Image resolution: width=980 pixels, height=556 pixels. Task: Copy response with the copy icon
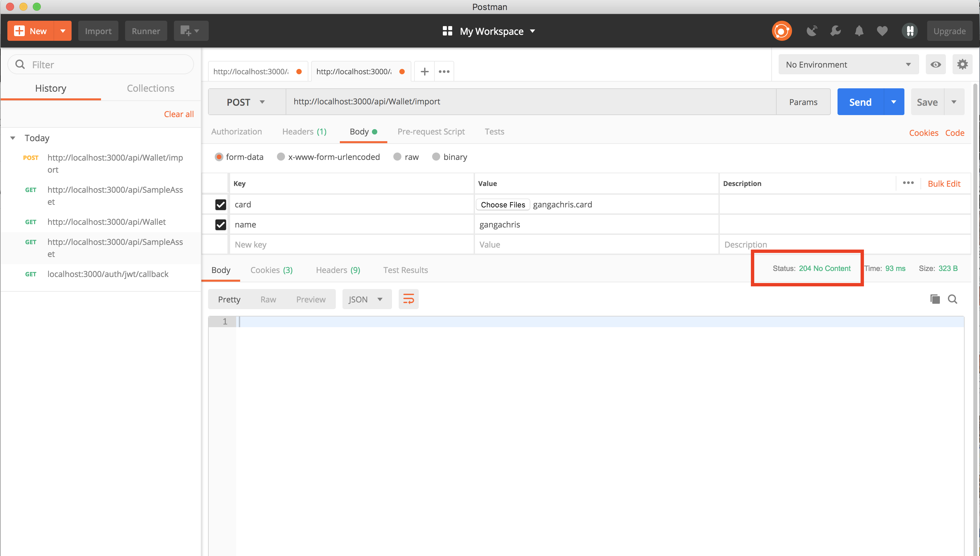click(x=935, y=299)
